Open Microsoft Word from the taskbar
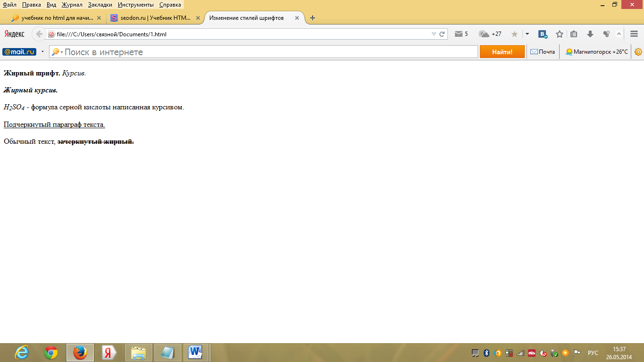The width and height of the screenshot is (644, 362). (196, 353)
